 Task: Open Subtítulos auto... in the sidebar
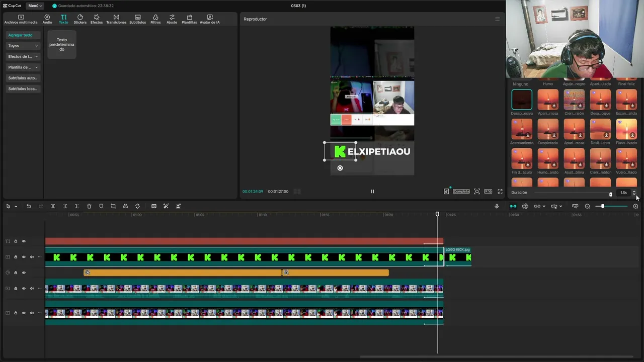coord(23,78)
